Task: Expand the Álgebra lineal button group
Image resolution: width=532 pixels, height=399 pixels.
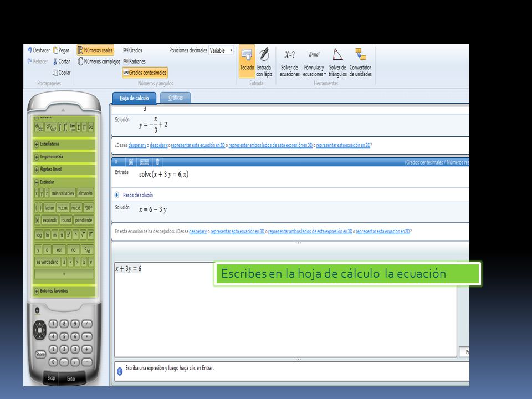Action: point(37,170)
